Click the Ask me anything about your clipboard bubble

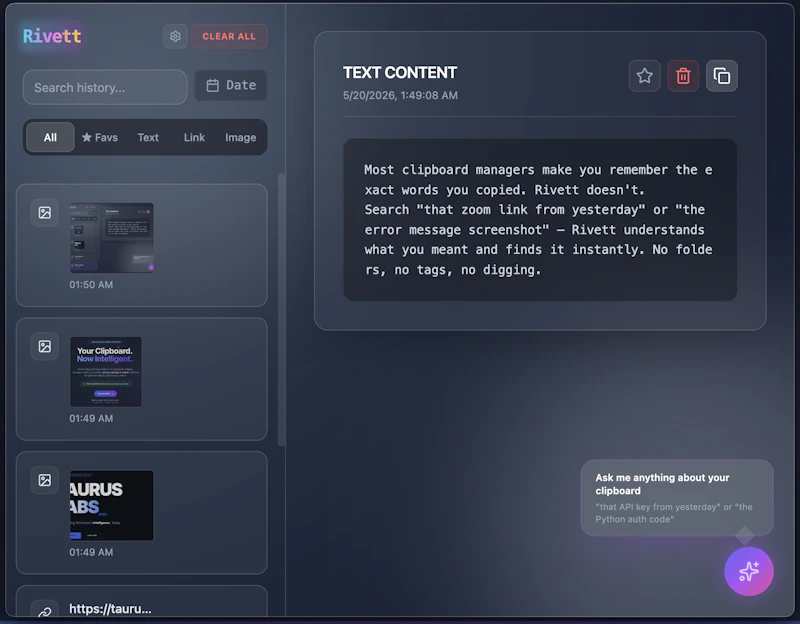point(677,498)
